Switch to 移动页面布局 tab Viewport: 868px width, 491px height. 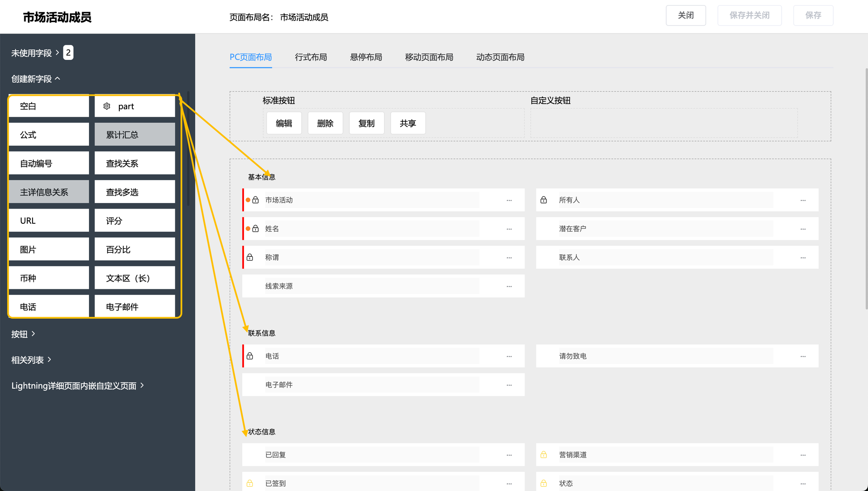[x=429, y=57]
